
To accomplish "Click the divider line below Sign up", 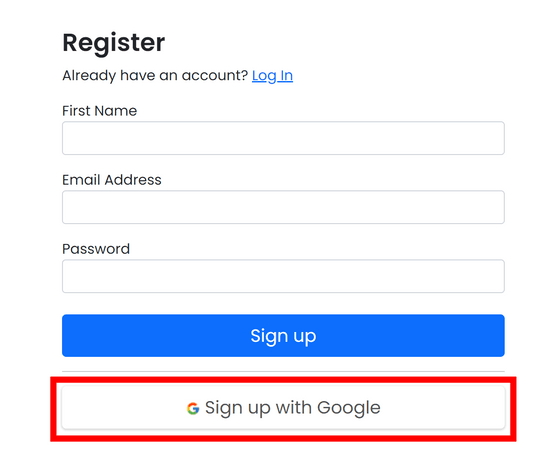I will [x=283, y=371].
